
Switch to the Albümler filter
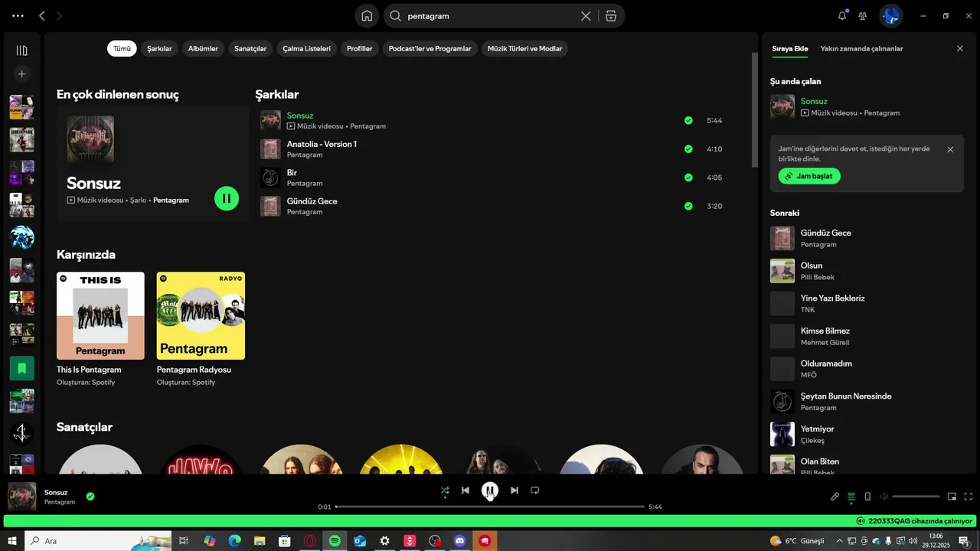(x=203, y=48)
